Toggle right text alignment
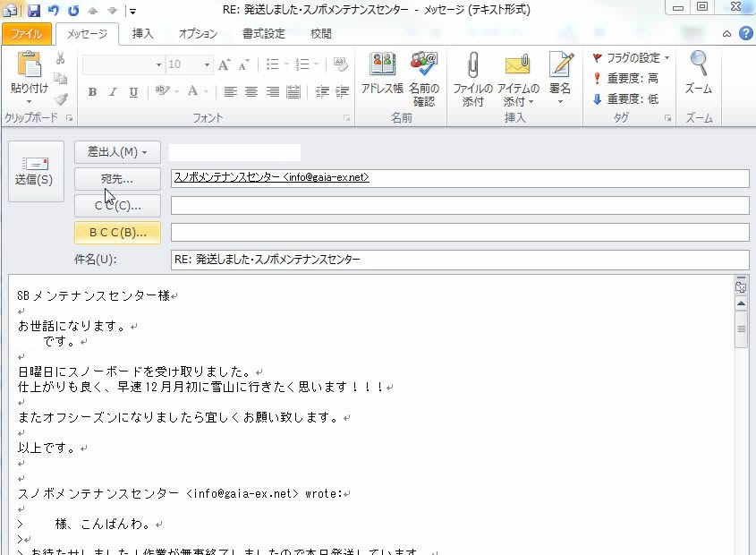This screenshot has width=756, height=555. pyautogui.click(x=272, y=91)
